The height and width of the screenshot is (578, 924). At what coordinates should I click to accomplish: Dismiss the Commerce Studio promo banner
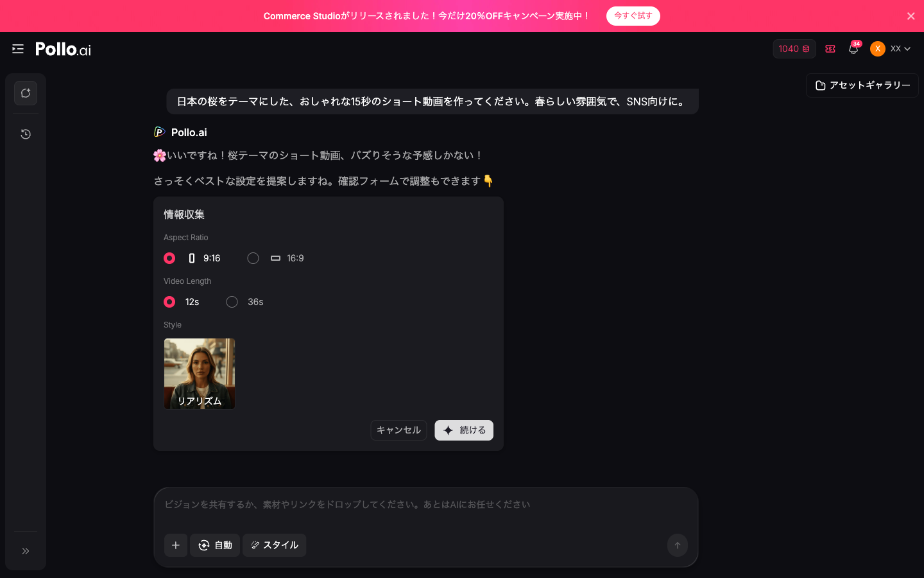coord(911,16)
